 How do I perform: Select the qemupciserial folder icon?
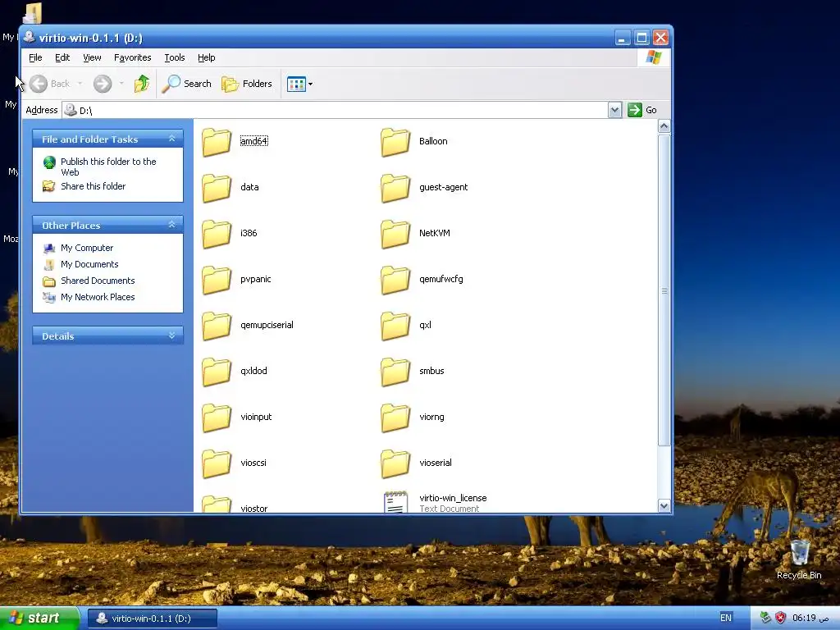(217, 326)
